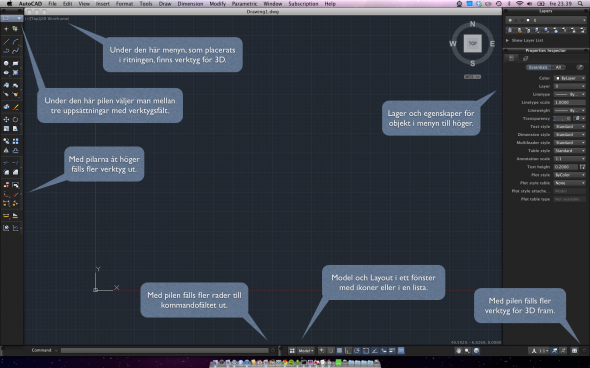
Task: Select the Move tool with four arrows
Action: point(6,119)
